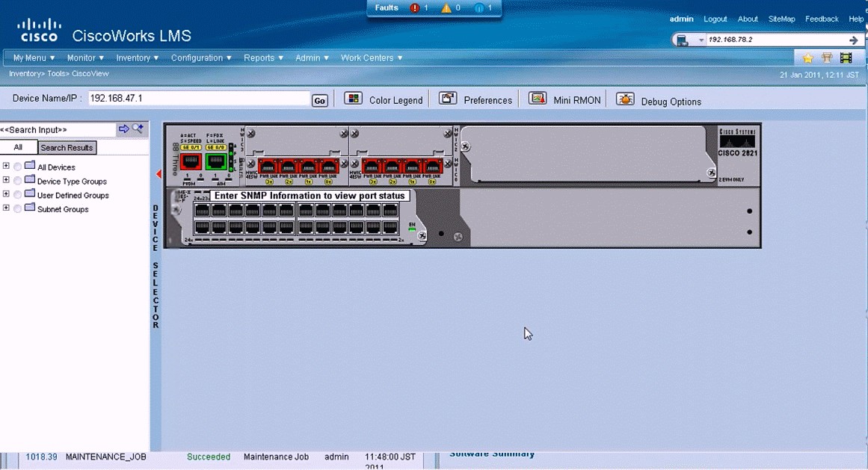Click the Go button
868x470 pixels.
coord(319,101)
